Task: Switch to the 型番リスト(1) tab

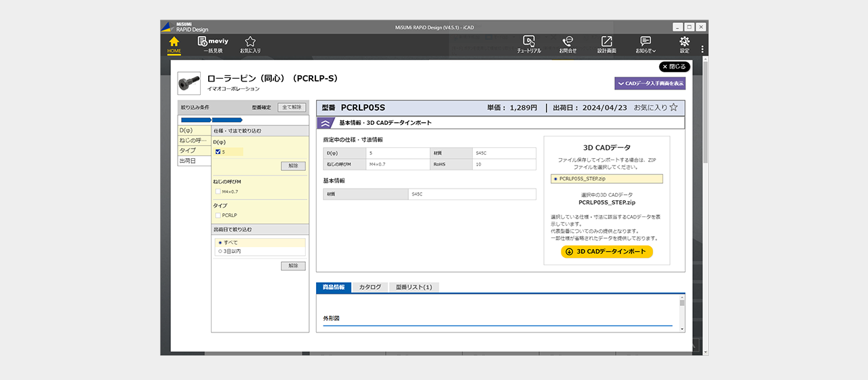Action: tap(414, 287)
